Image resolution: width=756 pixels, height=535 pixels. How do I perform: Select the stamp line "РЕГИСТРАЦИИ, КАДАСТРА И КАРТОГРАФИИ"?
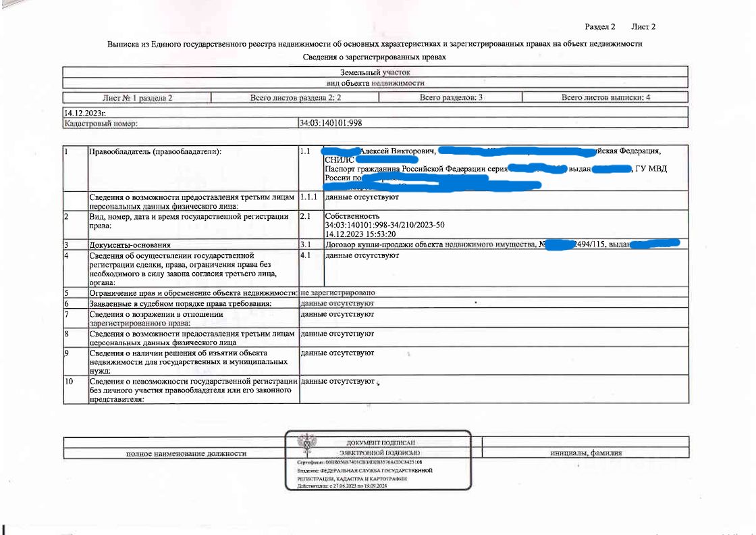[x=352, y=479]
